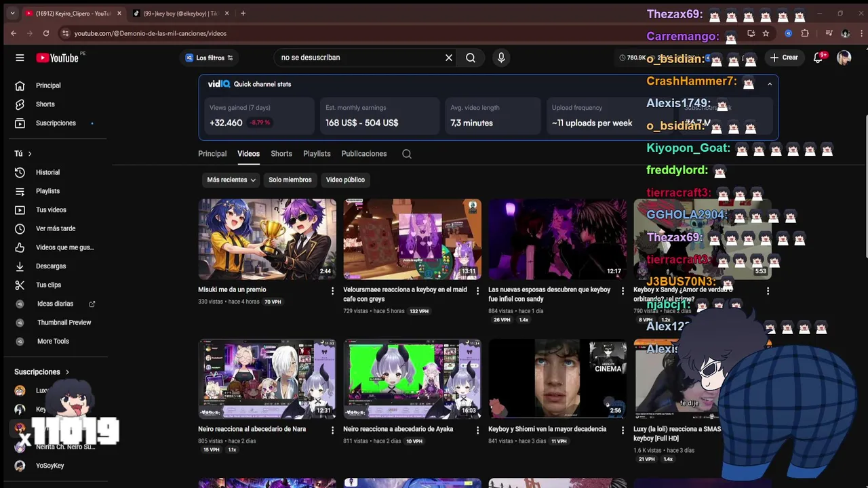Open vidIQ Los filtros dropdown
868x488 pixels.
click(x=210, y=58)
